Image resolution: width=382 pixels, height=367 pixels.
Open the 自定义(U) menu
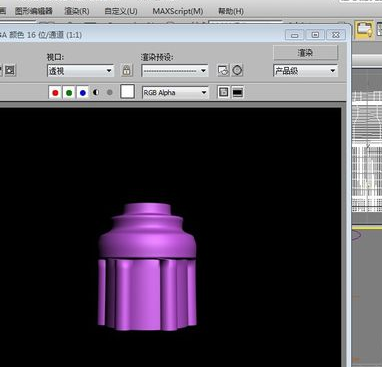point(121,11)
